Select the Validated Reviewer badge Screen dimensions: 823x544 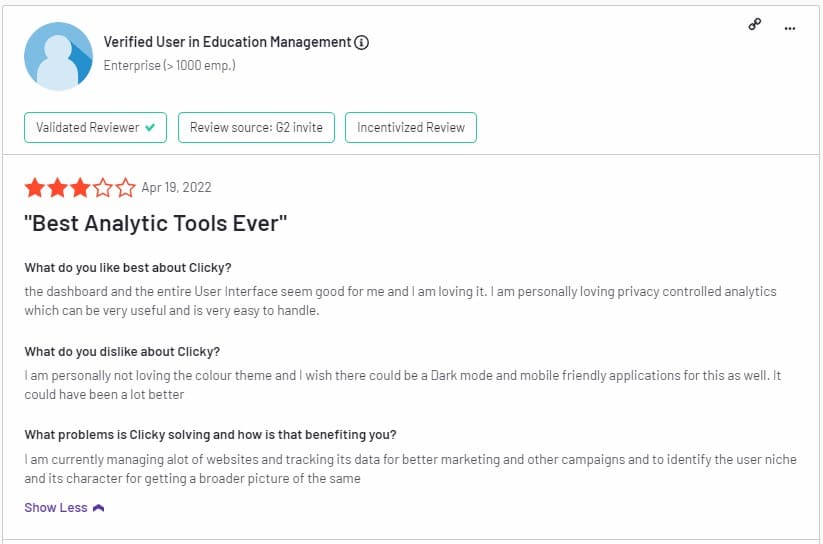[x=96, y=128]
